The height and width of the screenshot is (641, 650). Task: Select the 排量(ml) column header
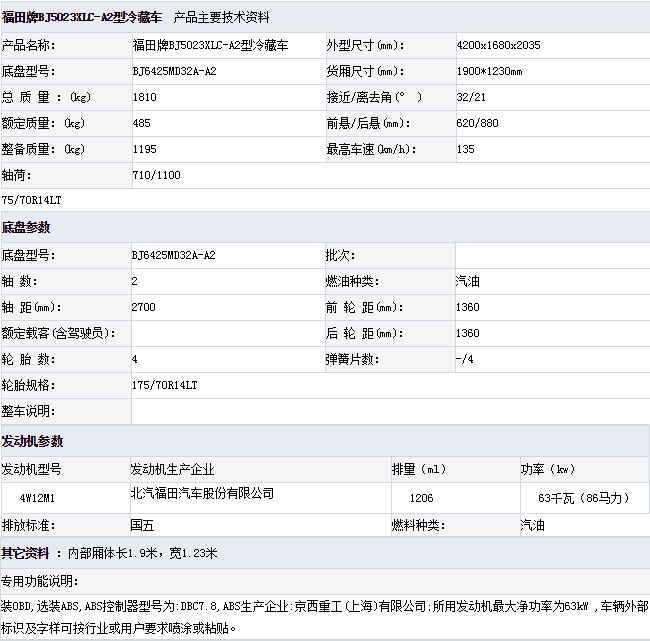[x=419, y=469]
